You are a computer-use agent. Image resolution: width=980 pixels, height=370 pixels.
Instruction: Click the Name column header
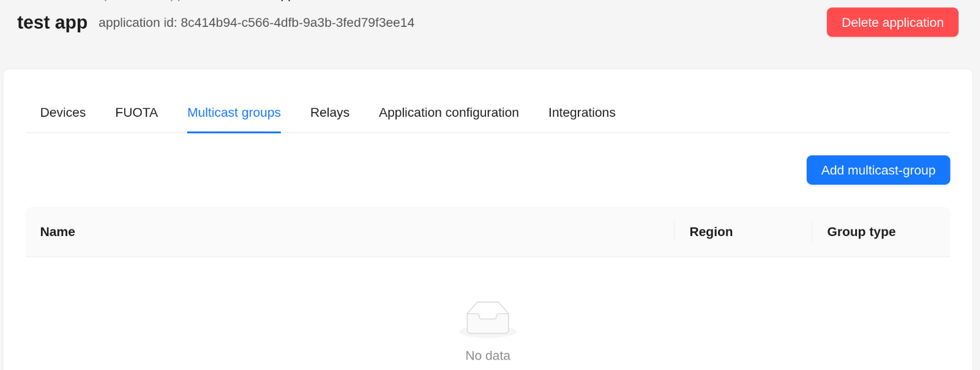[58, 232]
